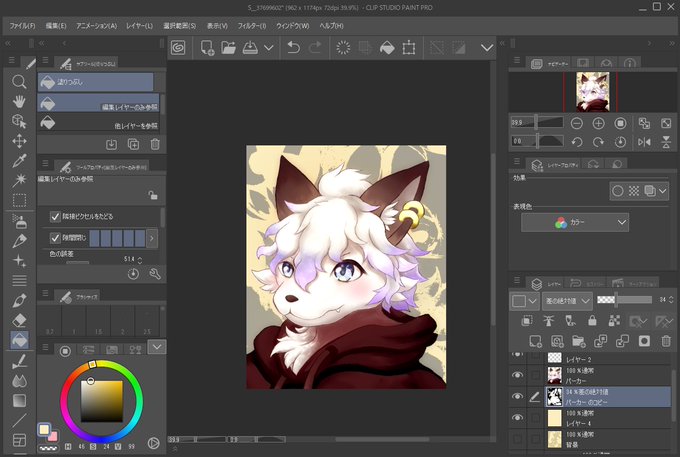Image resolution: width=680 pixels, height=457 pixels.
Task: Open the フィルター(I) menu
Action: tap(252, 26)
